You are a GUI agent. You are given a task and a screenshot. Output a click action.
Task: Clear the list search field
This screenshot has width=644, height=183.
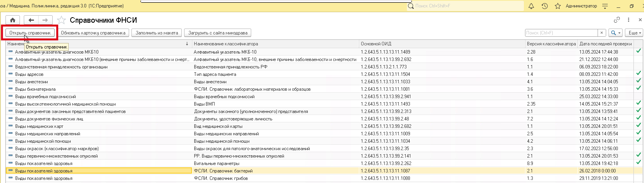click(602, 33)
